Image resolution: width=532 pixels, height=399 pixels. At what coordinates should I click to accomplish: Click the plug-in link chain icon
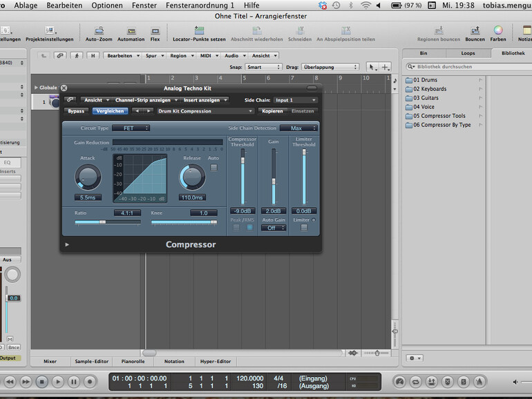click(70, 100)
